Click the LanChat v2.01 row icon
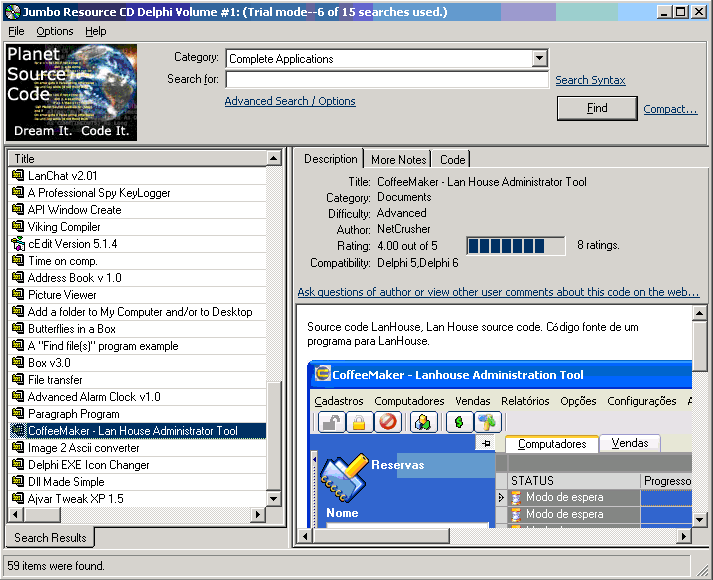This screenshot has width=713, height=580. pos(18,175)
